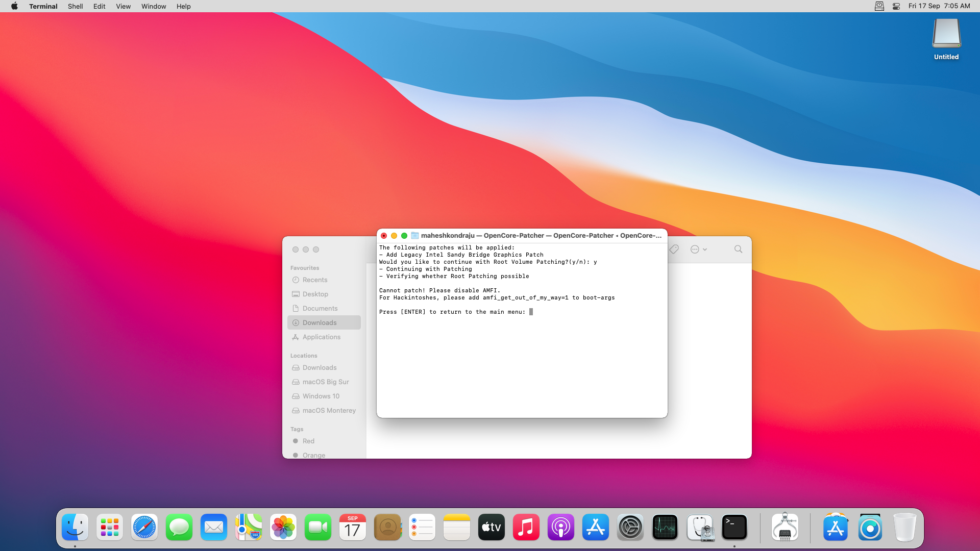Click the Terminal icon in the Dock

tap(734, 528)
